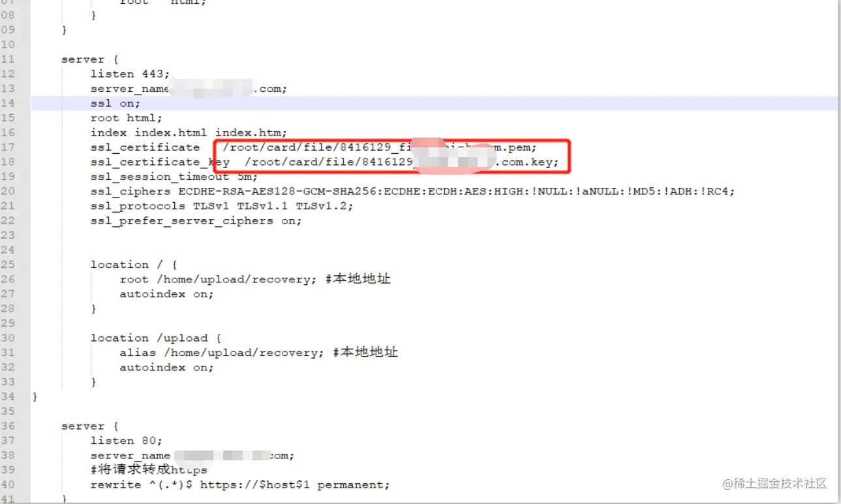Click closing brace on line 33
Image resolution: width=841 pixels, height=504 pixels.
(94, 382)
